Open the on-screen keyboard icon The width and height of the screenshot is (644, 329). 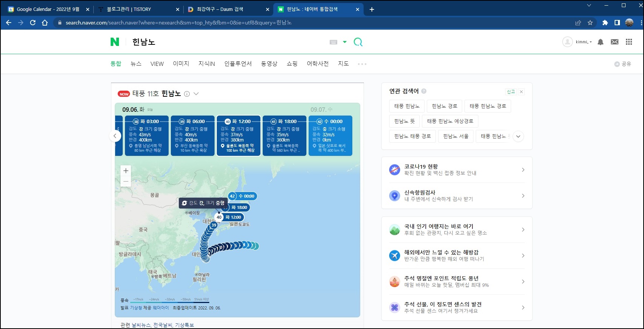[x=333, y=42]
